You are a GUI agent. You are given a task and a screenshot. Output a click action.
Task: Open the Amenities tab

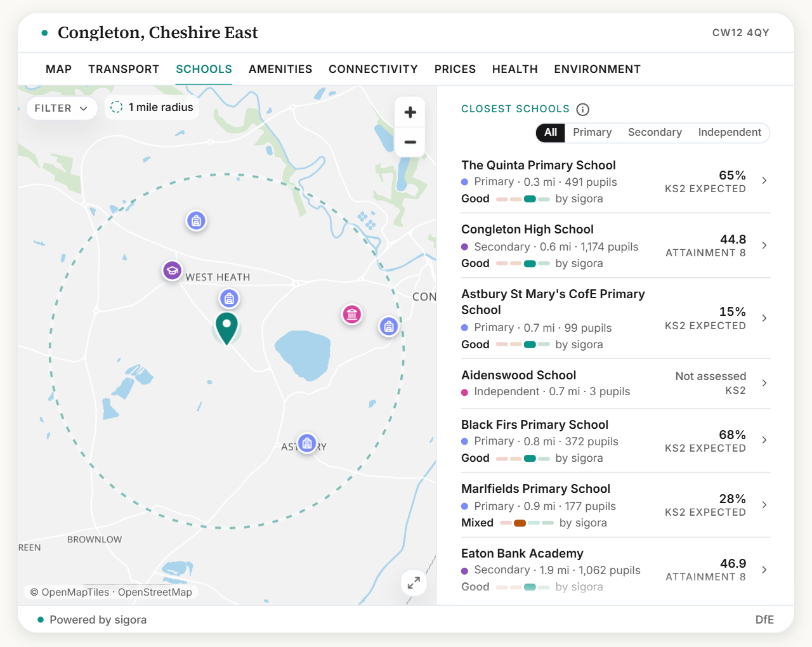click(280, 69)
